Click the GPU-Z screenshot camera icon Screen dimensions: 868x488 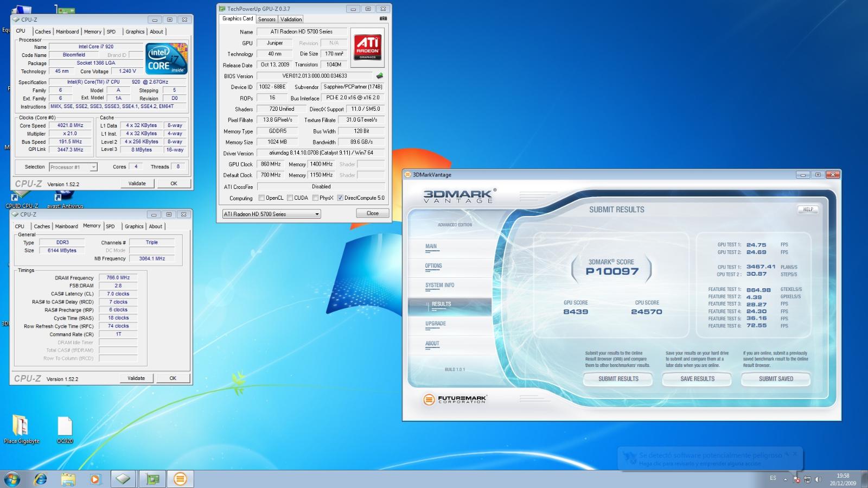(x=383, y=18)
